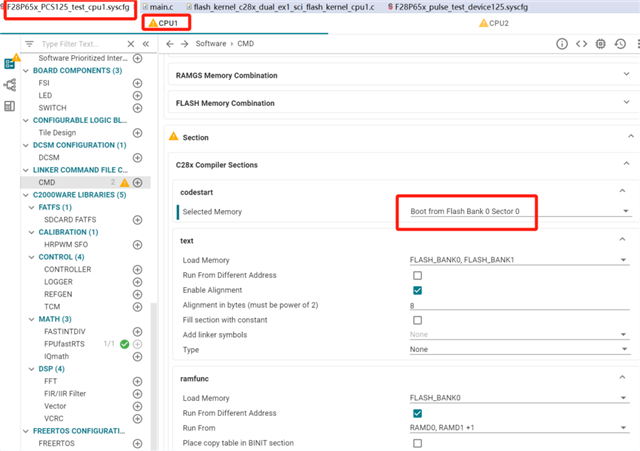The width and height of the screenshot is (640, 451).
Task: Toggle Fill section with constant checkbox
Action: pos(417,320)
